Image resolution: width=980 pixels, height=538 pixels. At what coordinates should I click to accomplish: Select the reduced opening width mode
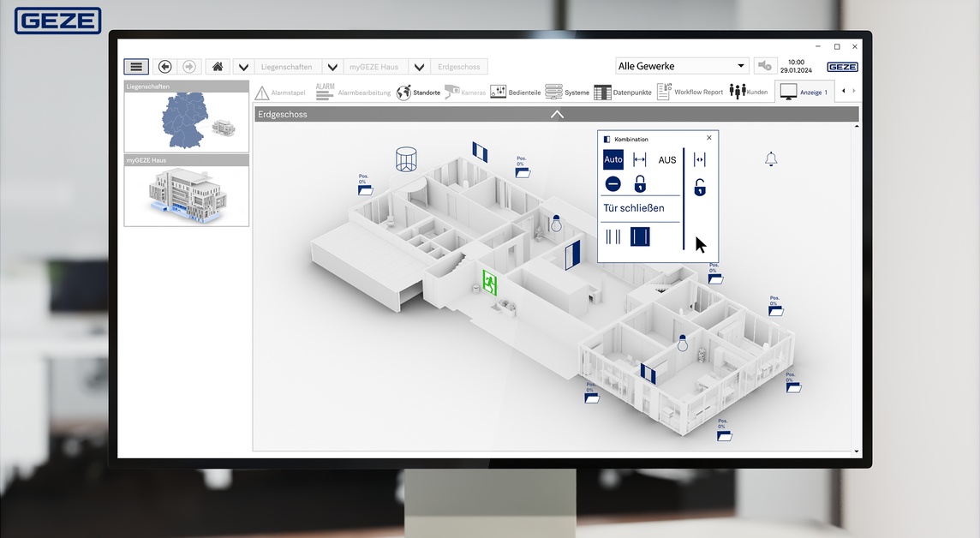(699, 160)
